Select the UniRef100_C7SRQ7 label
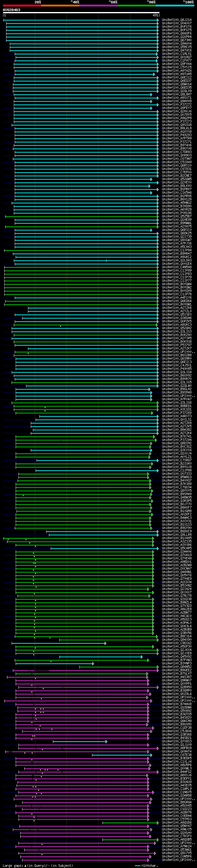 pyautogui.click(x=177, y=460)
